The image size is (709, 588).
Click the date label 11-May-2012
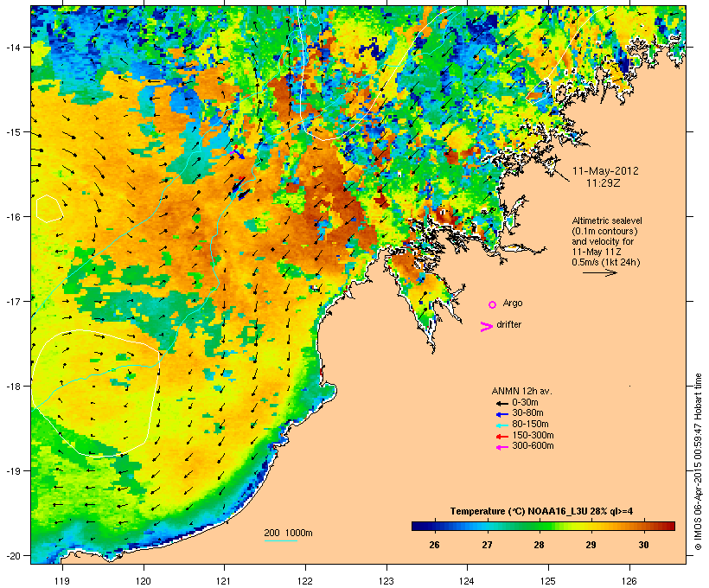coord(605,171)
